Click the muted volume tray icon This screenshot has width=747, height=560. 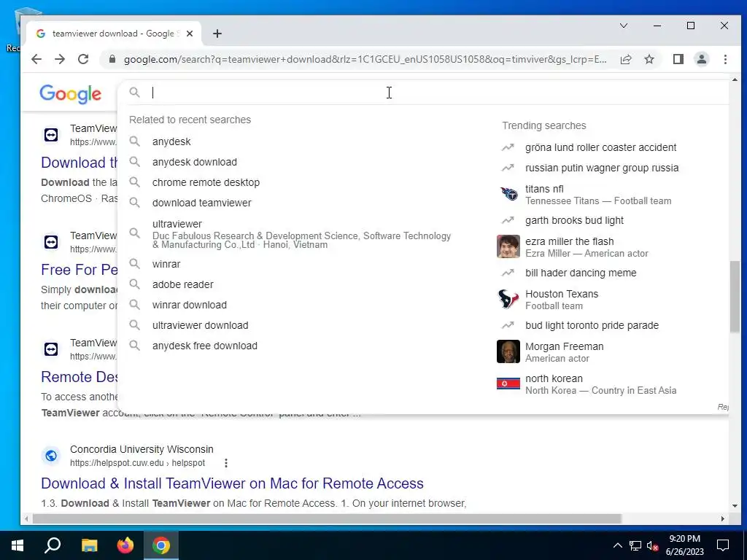[652, 545]
